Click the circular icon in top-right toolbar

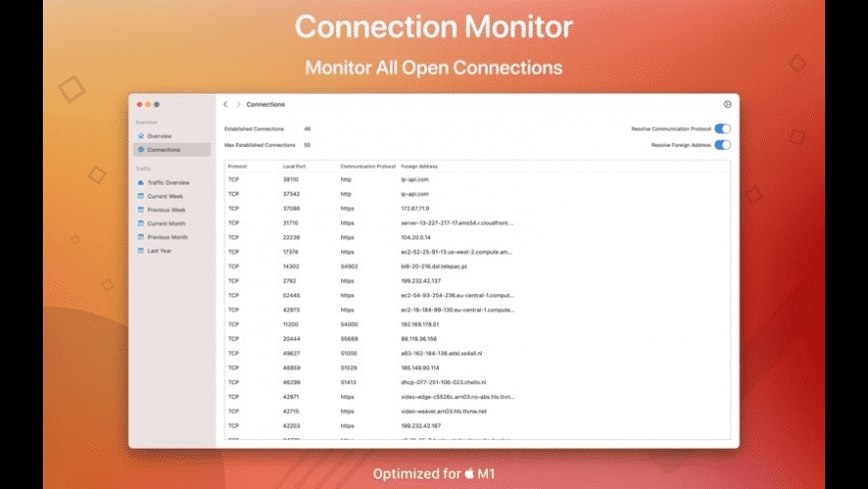coord(727,104)
